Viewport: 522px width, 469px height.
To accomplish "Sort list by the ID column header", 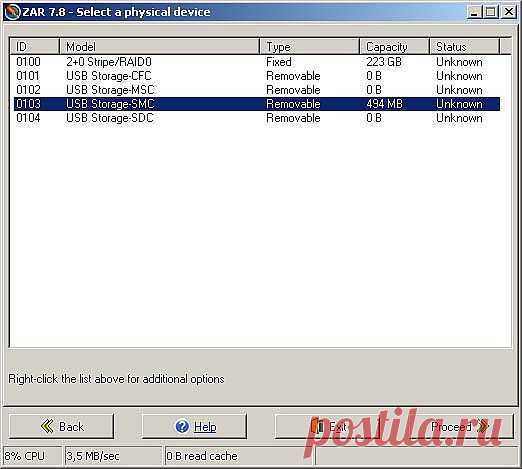I will pyautogui.click(x=35, y=46).
